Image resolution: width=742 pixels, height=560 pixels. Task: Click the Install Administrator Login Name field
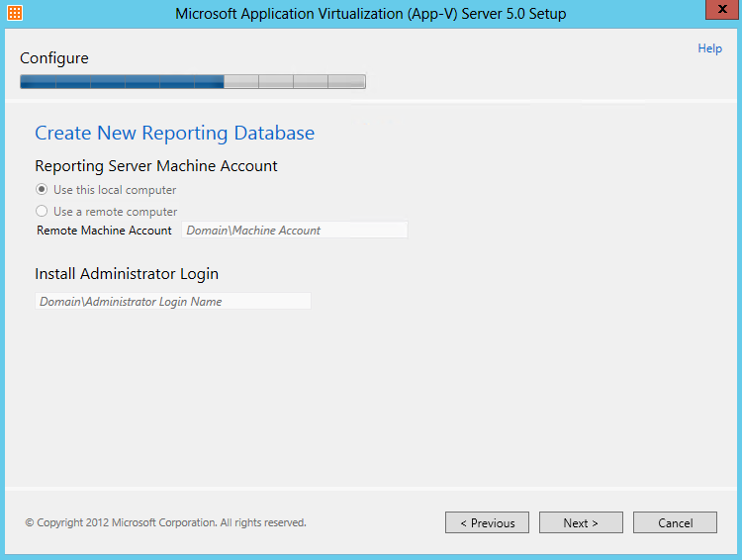point(173,301)
